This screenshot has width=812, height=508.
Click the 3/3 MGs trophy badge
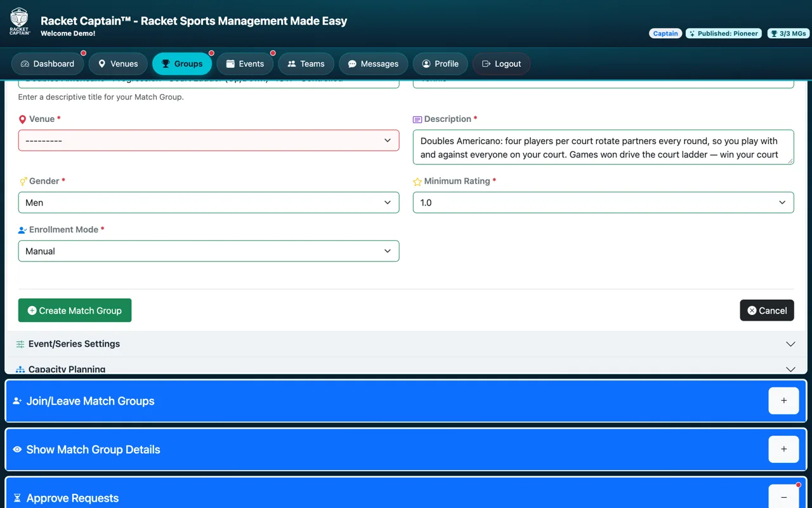pos(788,34)
